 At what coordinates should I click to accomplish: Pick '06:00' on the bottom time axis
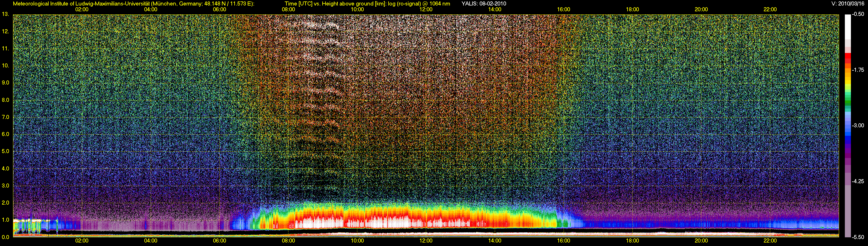pyautogui.click(x=219, y=241)
